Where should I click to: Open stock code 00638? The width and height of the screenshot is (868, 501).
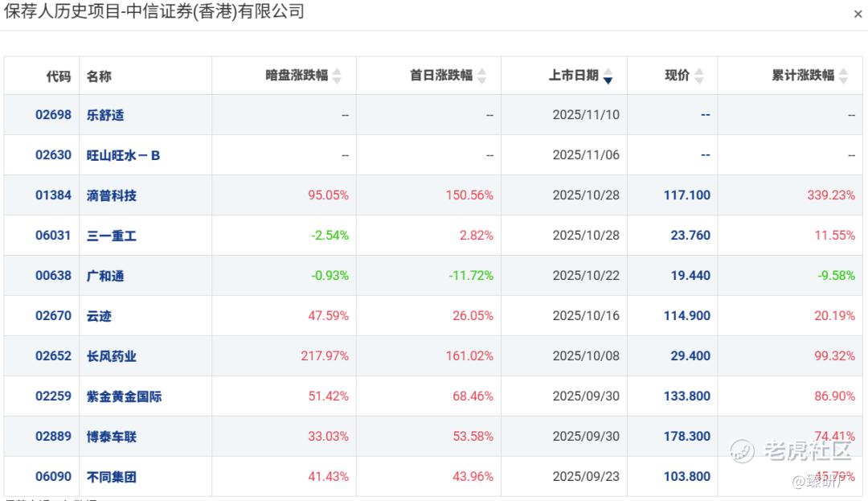pos(53,275)
